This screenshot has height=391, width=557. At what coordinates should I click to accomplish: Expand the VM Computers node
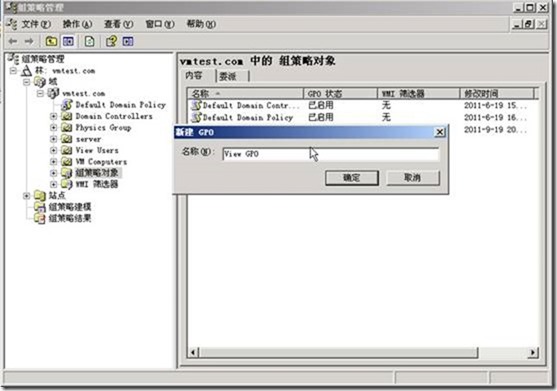point(54,162)
